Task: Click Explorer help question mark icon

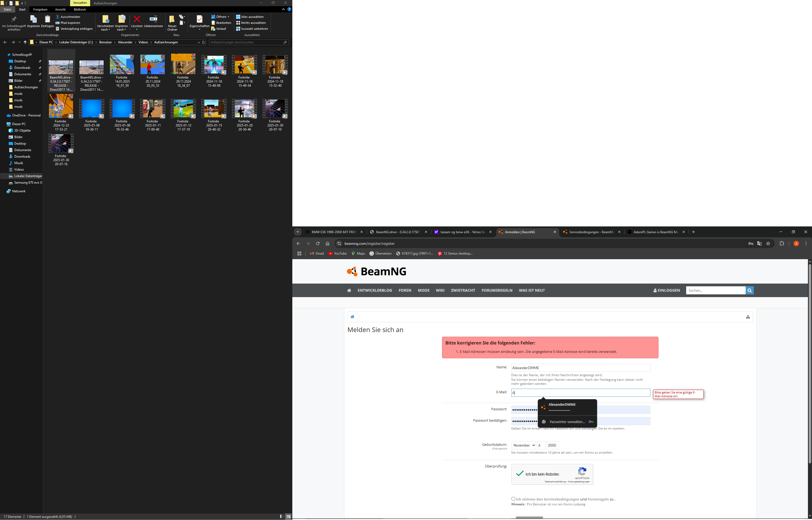Action: [x=289, y=9]
